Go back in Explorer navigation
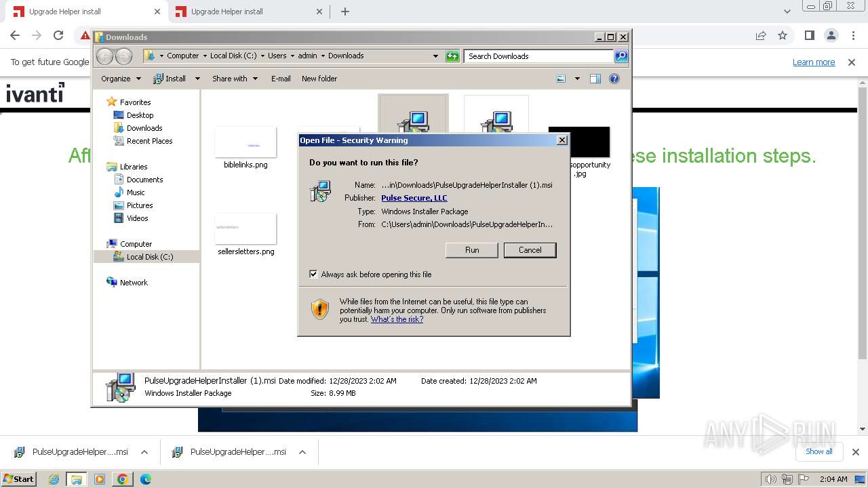The height and width of the screenshot is (488, 868). (104, 56)
